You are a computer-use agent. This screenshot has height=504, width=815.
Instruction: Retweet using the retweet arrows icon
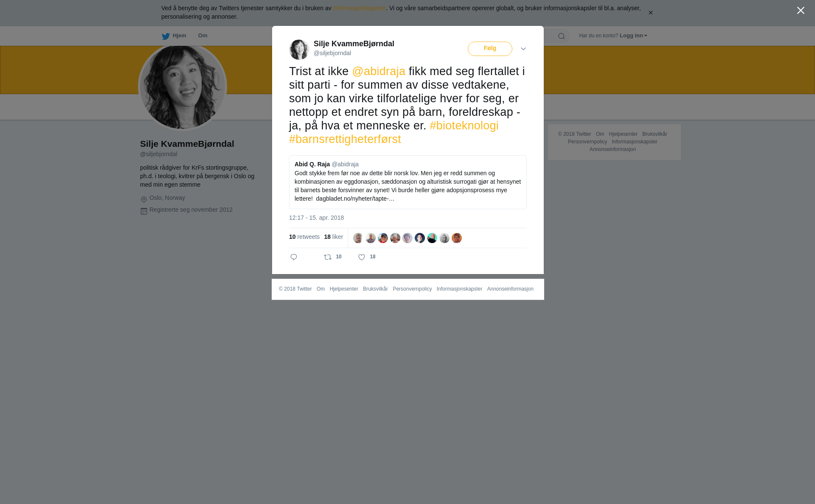click(328, 257)
